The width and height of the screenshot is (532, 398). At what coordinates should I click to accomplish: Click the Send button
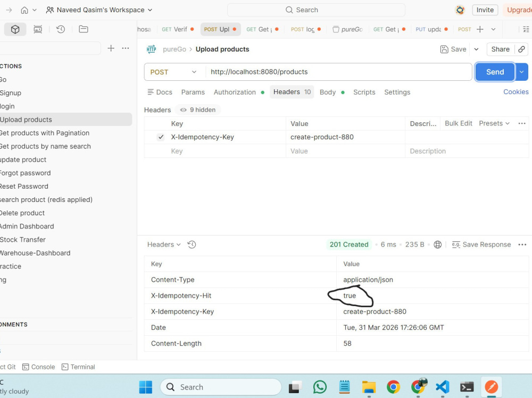tap(495, 72)
